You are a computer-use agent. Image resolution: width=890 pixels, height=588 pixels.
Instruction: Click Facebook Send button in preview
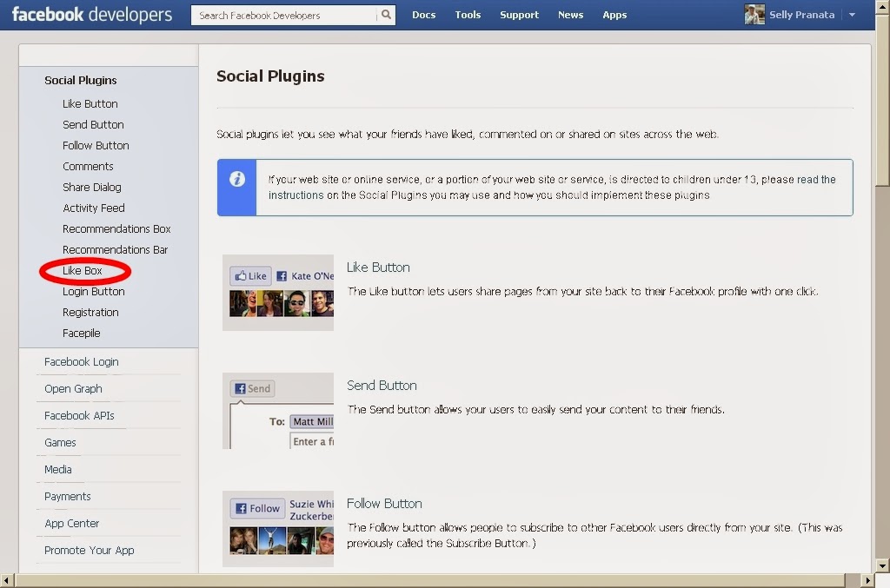tap(253, 388)
